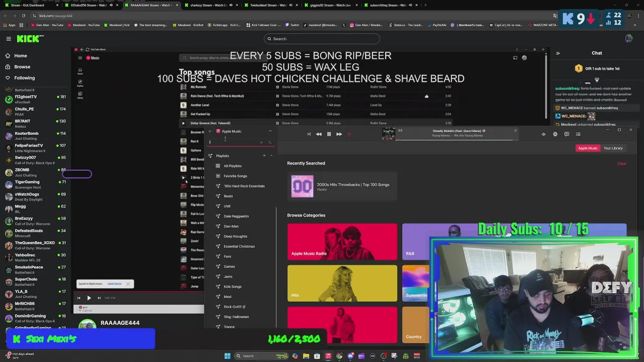Open Kick Following list
This screenshot has height=362, width=644.
pos(24,78)
